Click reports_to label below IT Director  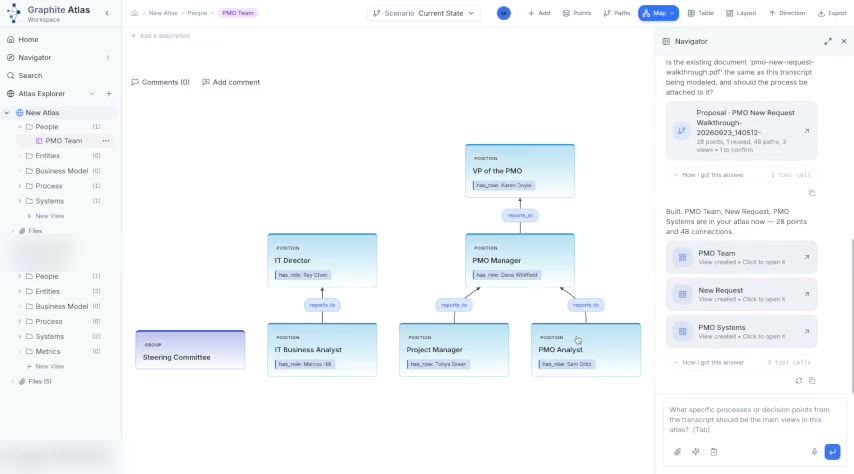point(322,305)
